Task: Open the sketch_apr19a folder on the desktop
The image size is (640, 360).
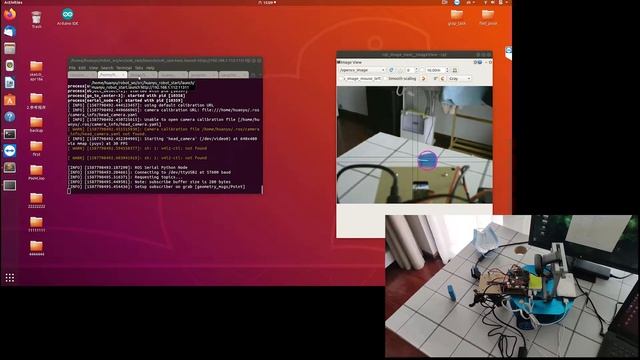Action: point(36,71)
